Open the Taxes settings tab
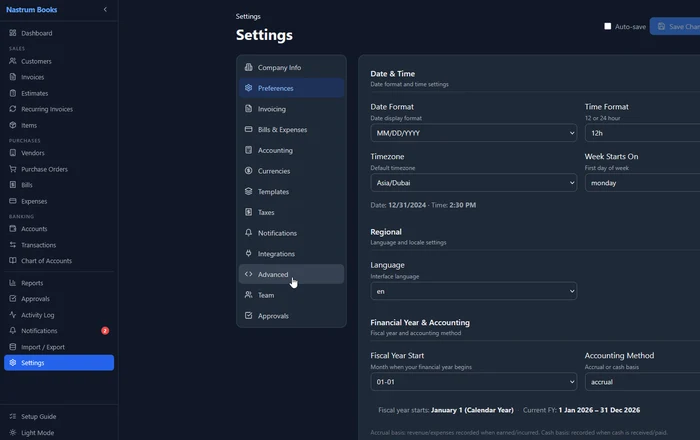This screenshot has height=440, width=700. [x=291, y=212]
